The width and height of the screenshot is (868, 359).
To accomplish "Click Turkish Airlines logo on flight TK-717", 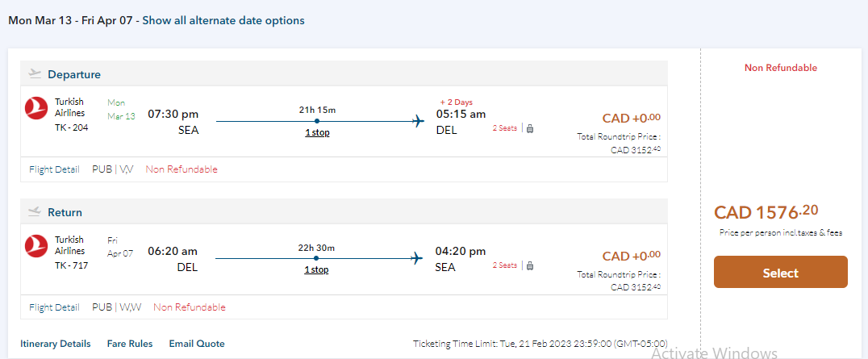I will (37, 247).
